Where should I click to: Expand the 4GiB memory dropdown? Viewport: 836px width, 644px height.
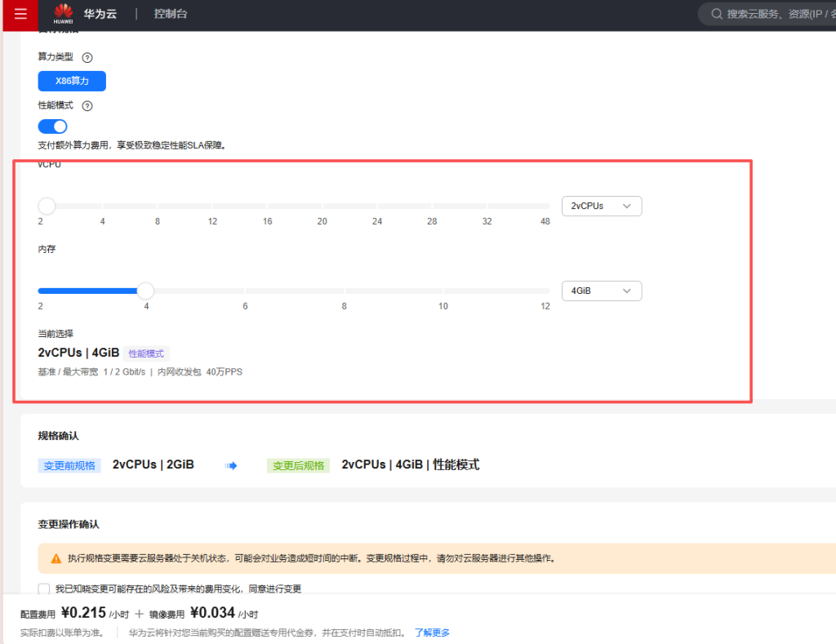[601, 291]
